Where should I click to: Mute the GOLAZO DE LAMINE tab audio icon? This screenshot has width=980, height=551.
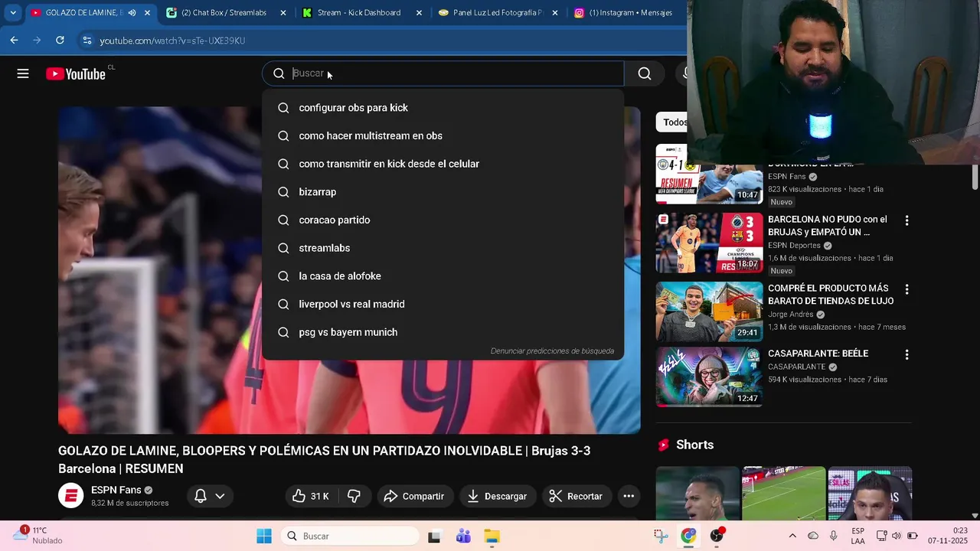pos(132,13)
